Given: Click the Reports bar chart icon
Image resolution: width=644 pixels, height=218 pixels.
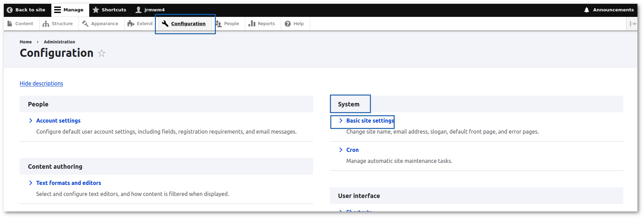Looking at the screenshot, I should [252, 23].
